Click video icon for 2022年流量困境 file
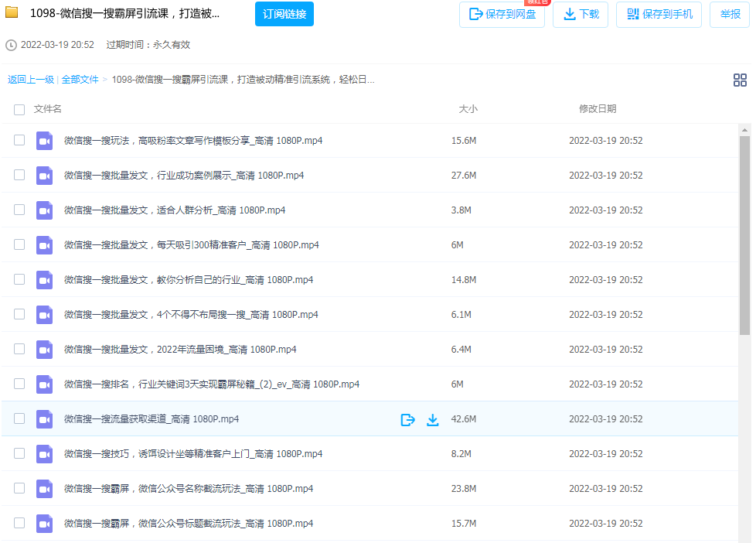Image resolution: width=756 pixels, height=543 pixels. pyautogui.click(x=44, y=350)
